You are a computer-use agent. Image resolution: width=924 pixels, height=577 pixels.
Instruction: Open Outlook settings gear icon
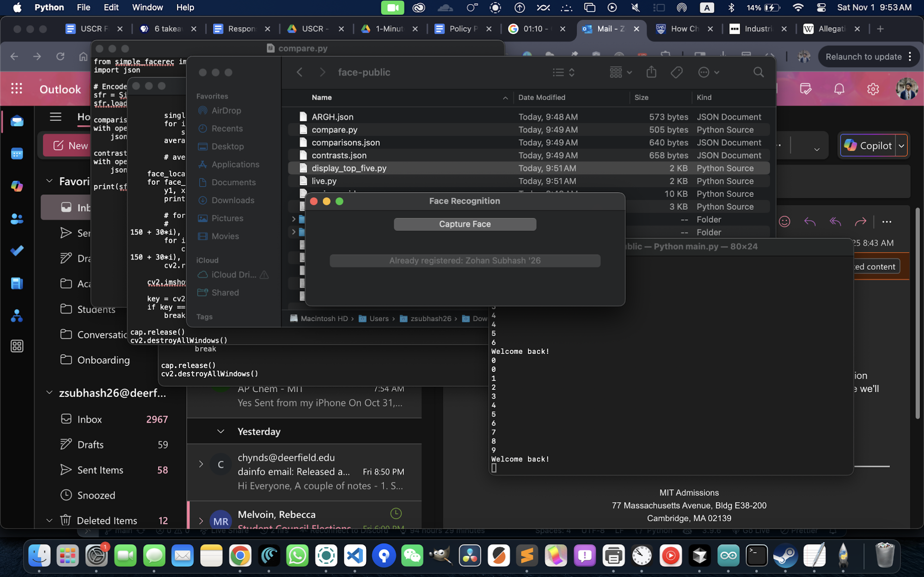(873, 89)
